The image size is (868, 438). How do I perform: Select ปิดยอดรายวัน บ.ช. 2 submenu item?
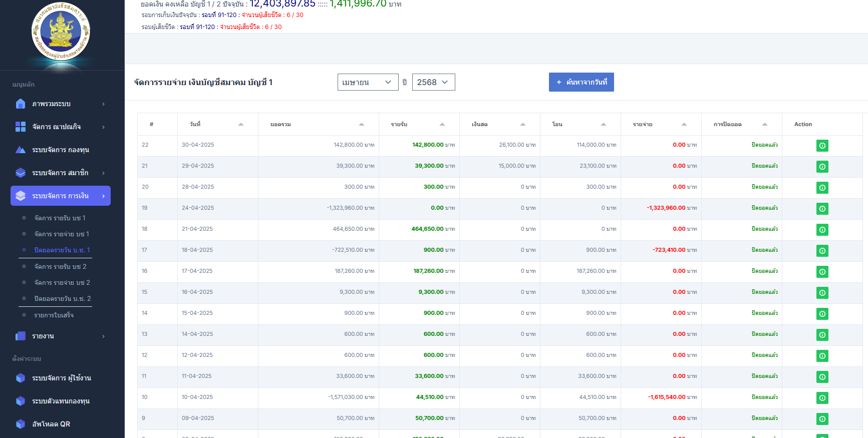coord(63,299)
